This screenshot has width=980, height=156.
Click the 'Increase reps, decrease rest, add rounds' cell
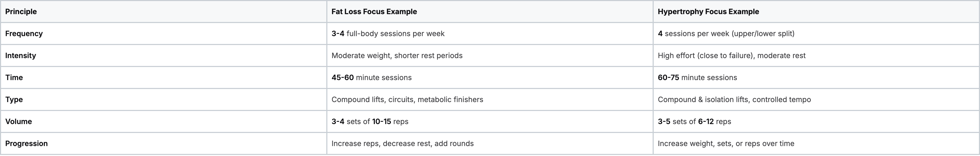pyautogui.click(x=402, y=144)
